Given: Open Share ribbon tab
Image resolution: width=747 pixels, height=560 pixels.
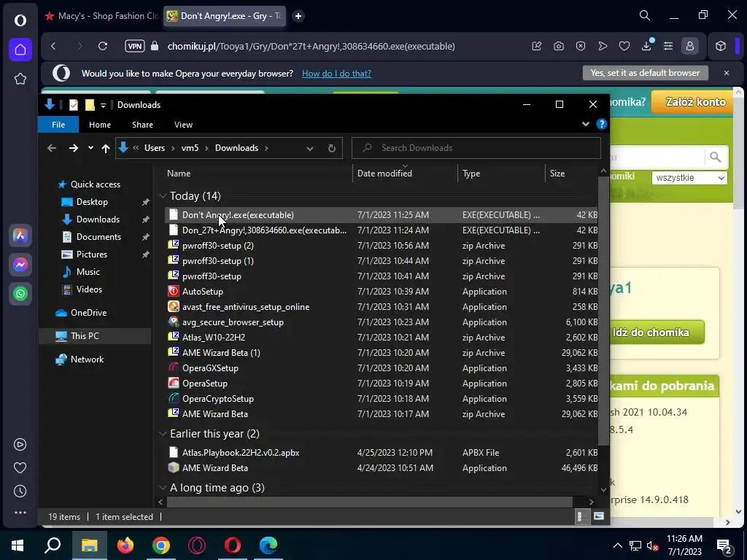Looking at the screenshot, I should (142, 125).
